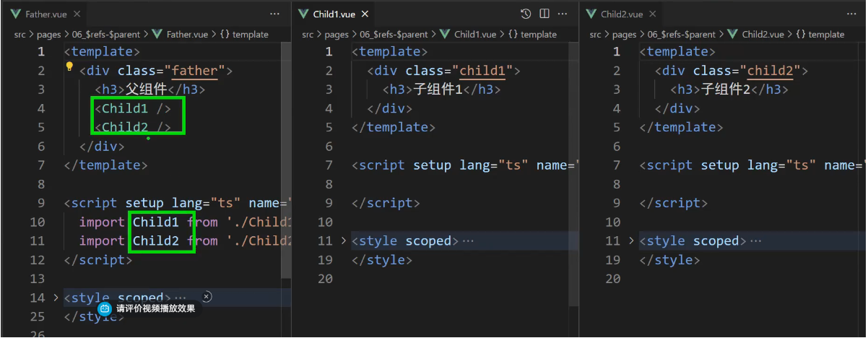Click the split editor icon in Child1.vue group

point(544,14)
